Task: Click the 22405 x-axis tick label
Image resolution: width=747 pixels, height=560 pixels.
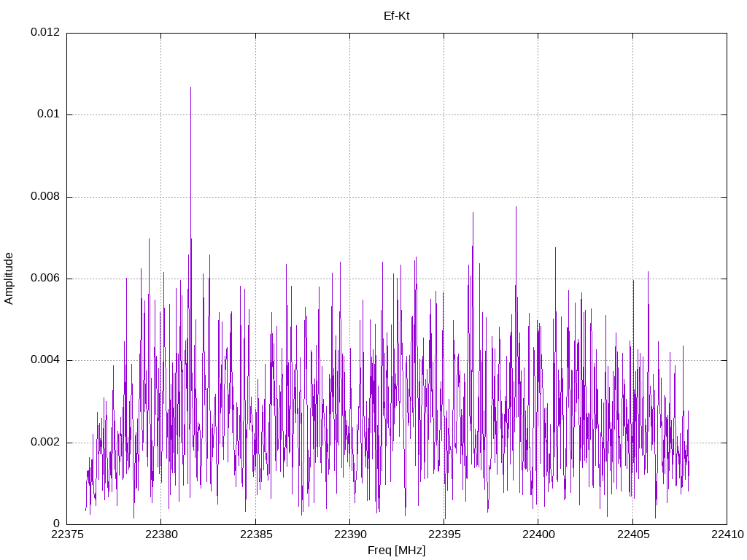Action: 633,534
